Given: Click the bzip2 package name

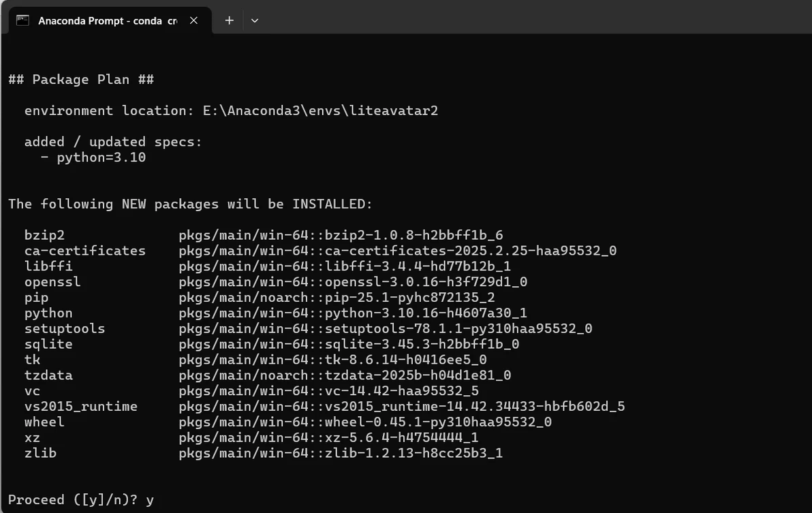Looking at the screenshot, I should pyautogui.click(x=44, y=235).
